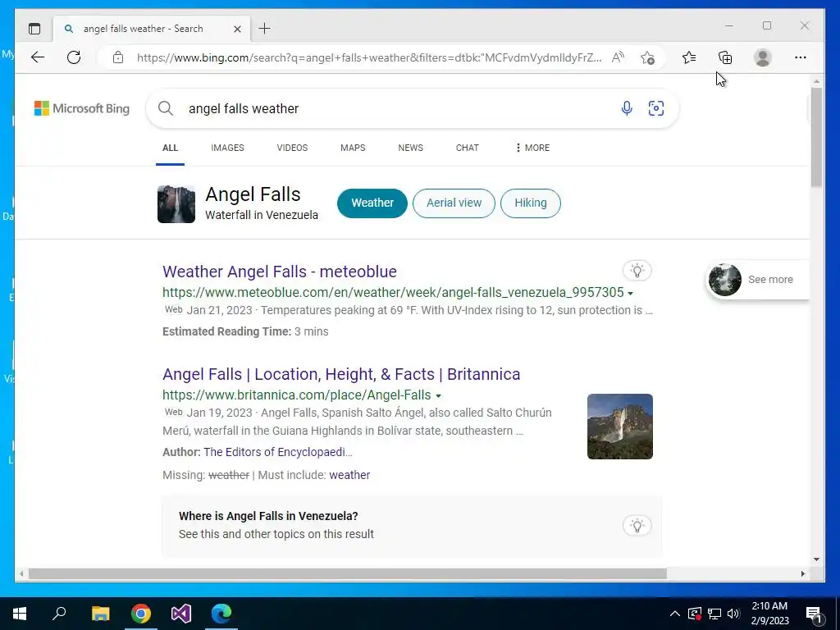Screen dimensions: 840x630
Task: Switch to the CHAT tab
Action: pos(467,148)
